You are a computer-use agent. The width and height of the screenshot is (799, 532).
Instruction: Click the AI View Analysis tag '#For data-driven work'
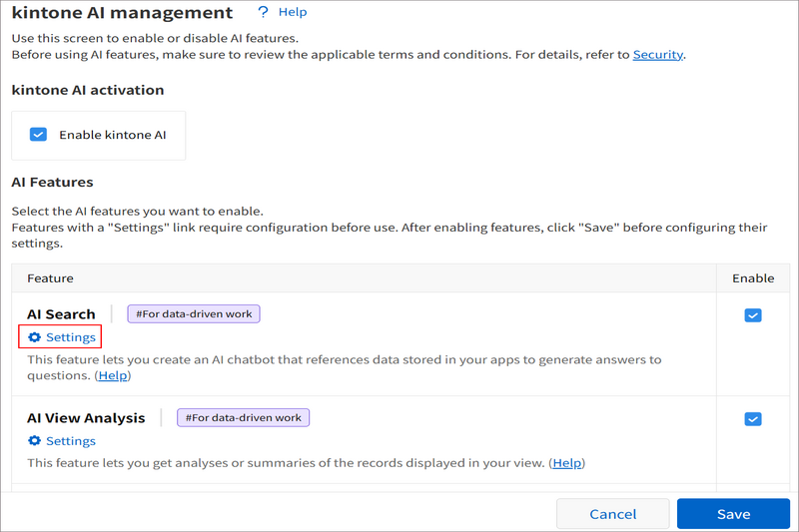pyautogui.click(x=243, y=417)
